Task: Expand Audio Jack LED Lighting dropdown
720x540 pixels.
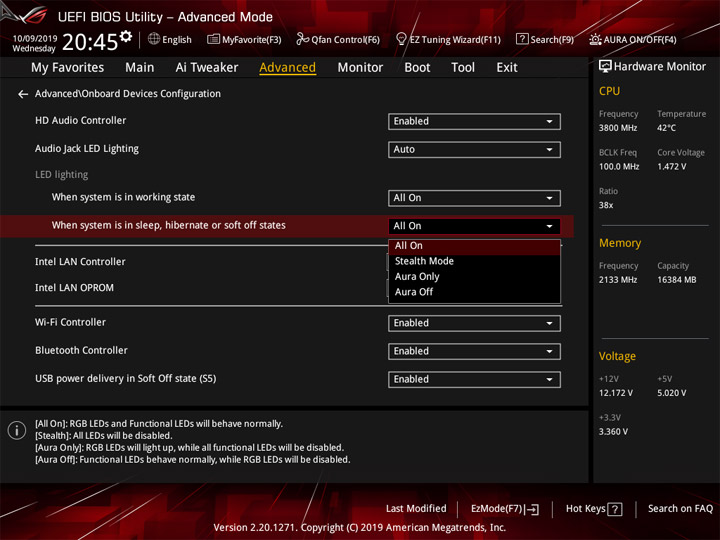Action: [474, 150]
